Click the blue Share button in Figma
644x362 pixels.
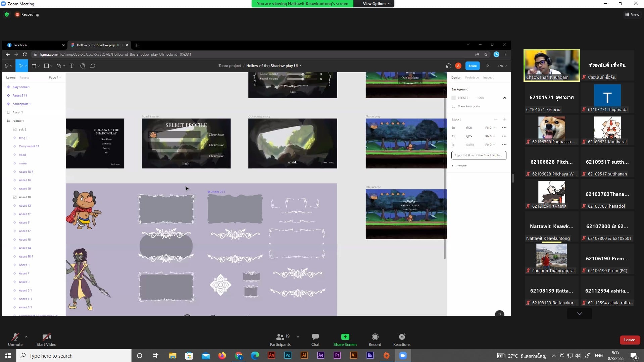(473, 66)
